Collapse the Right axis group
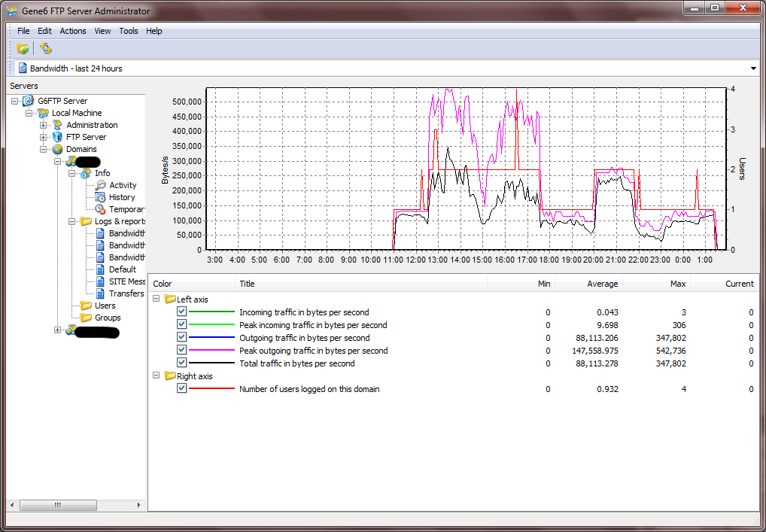Screen dimensions: 766x532 [157, 375]
